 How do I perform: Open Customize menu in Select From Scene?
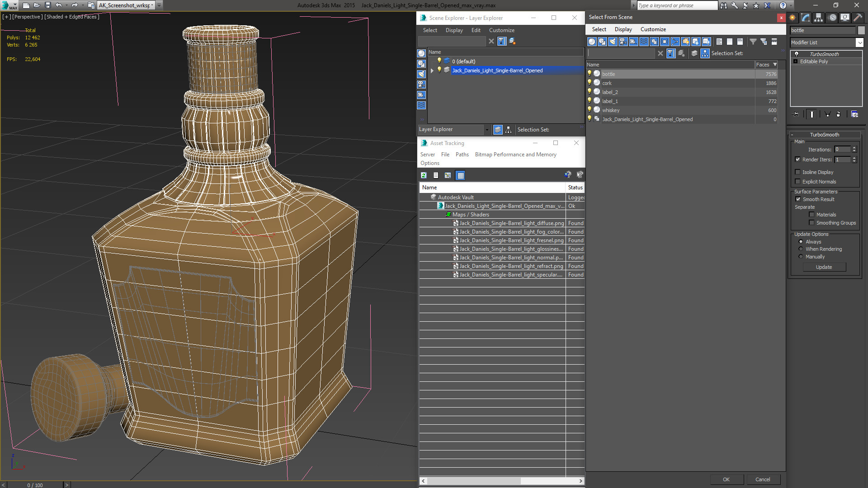[653, 29]
